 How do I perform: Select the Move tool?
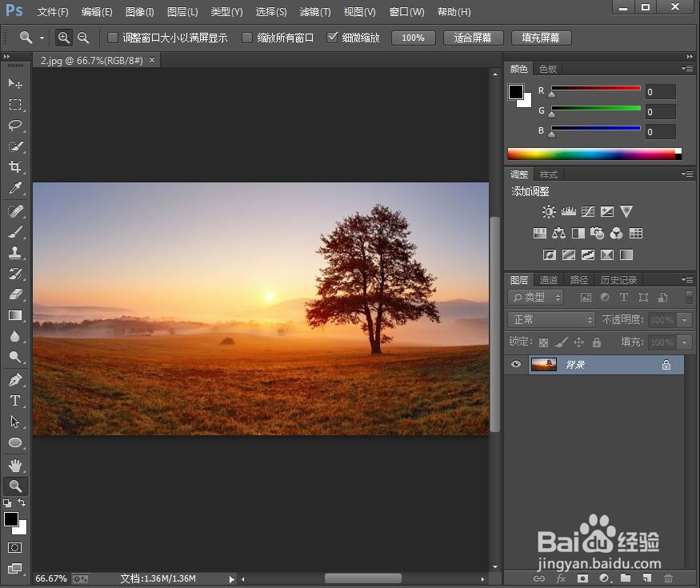click(x=15, y=83)
